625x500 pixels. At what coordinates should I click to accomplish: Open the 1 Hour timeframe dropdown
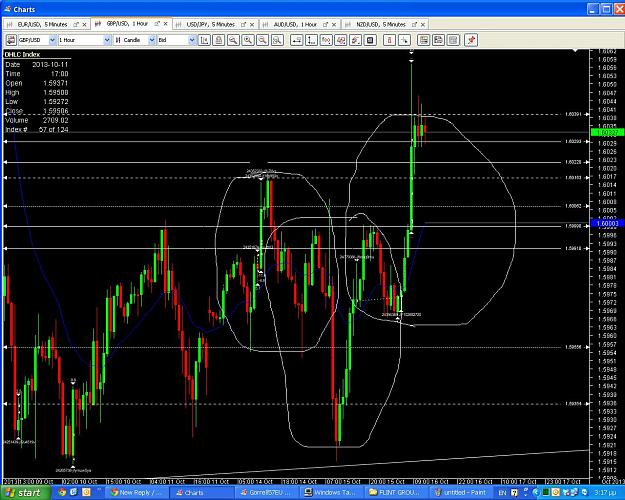pos(107,40)
